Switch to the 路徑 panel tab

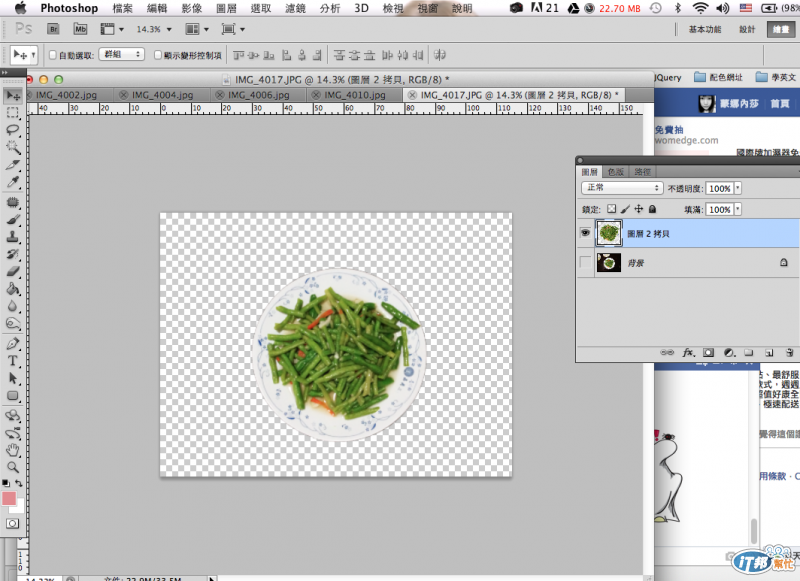pyautogui.click(x=642, y=172)
